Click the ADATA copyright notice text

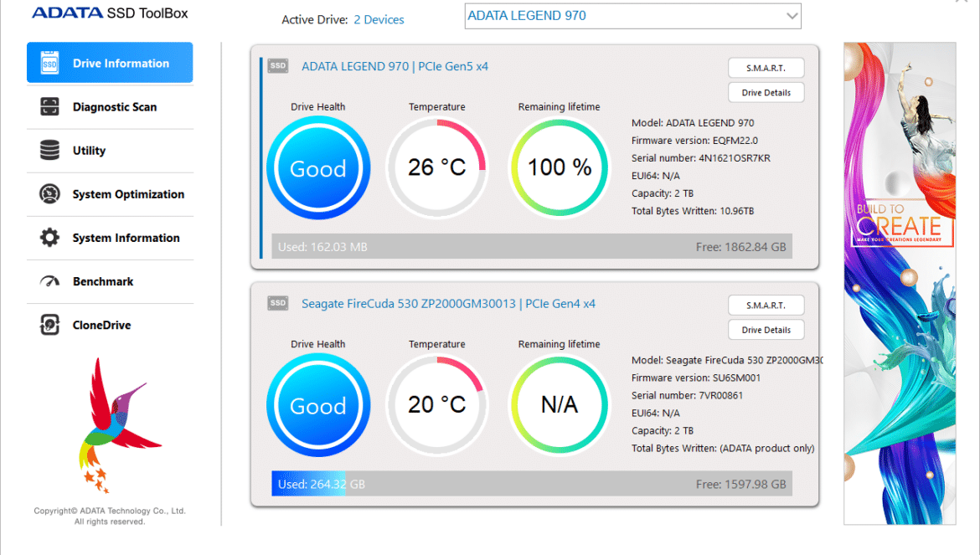(x=110, y=516)
